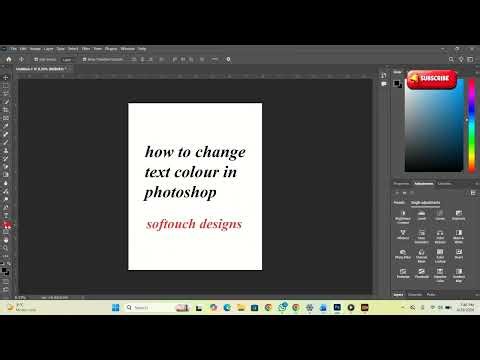
Task: Open the taskbar clock and date
Action: tap(466, 307)
